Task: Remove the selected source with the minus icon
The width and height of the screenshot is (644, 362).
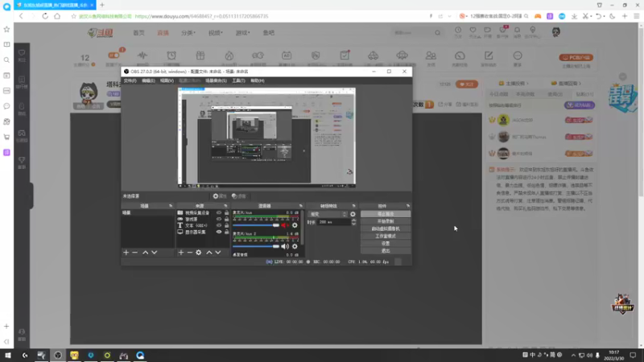Action: click(190, 253)
